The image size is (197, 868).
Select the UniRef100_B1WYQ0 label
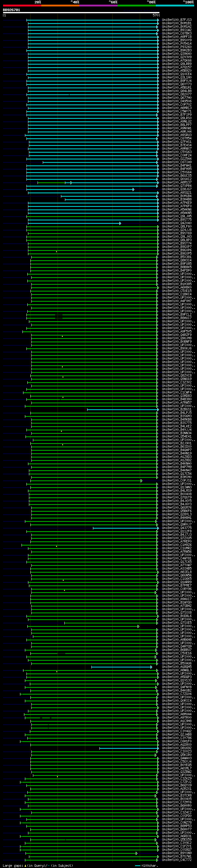177,603
